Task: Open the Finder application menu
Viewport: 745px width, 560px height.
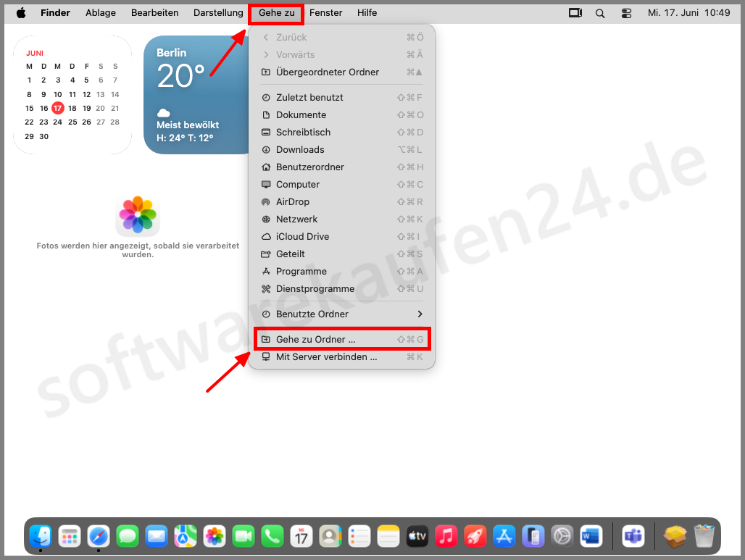Action: pos(55,13)
